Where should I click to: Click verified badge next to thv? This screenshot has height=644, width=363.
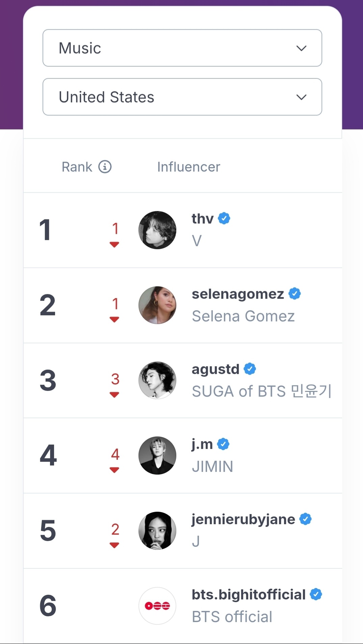pos(224,218)
